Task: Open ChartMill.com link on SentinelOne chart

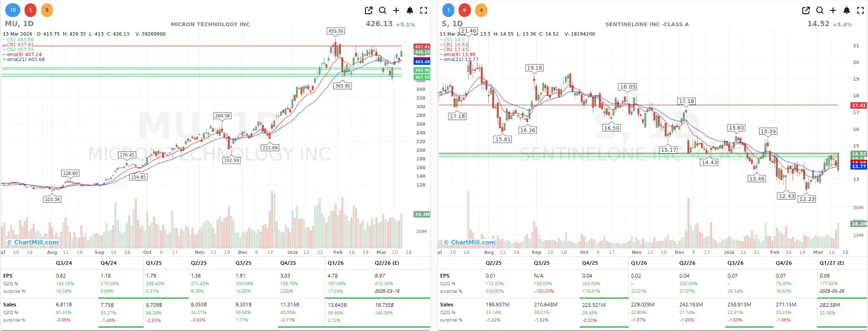Action: [469, 242]
